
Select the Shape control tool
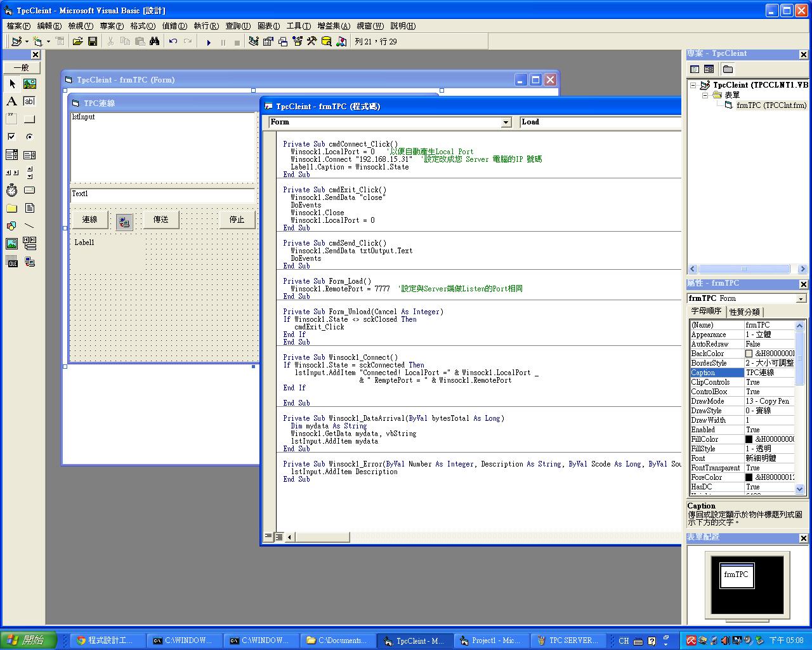tap(12, 226)
